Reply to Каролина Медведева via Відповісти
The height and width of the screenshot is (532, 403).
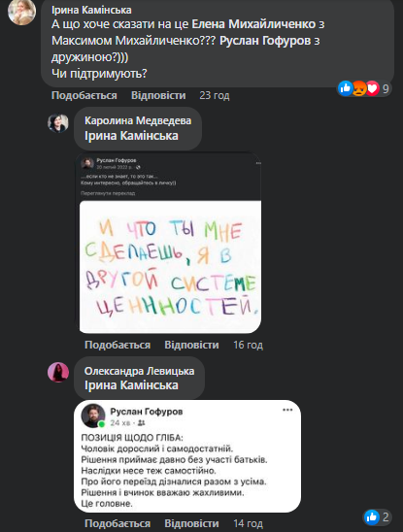[x=192, y=345]
